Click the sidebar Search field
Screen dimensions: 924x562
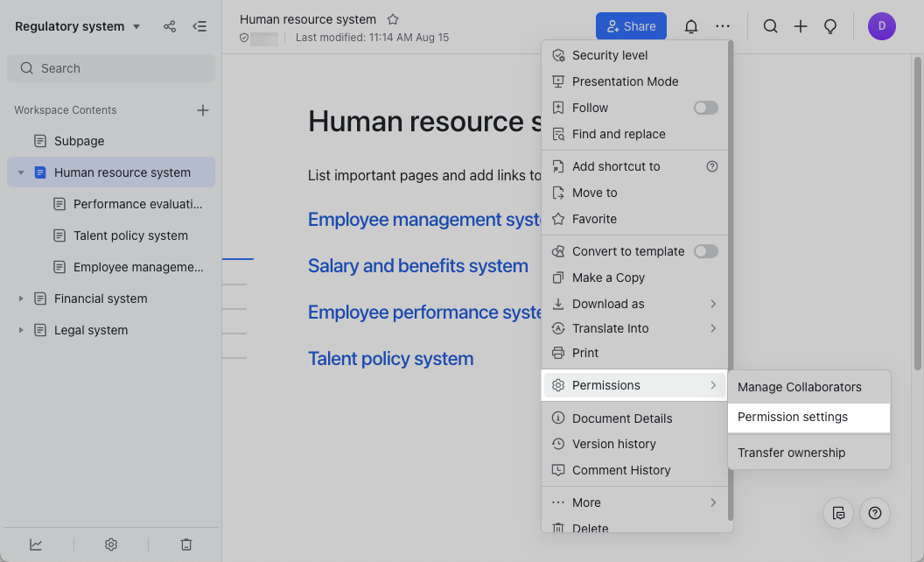111,68
